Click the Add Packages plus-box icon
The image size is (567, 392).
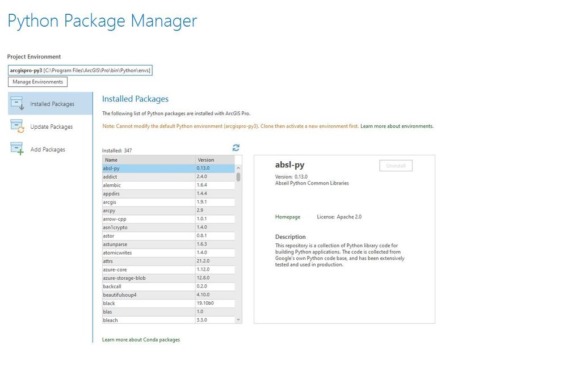pos(18,149)
